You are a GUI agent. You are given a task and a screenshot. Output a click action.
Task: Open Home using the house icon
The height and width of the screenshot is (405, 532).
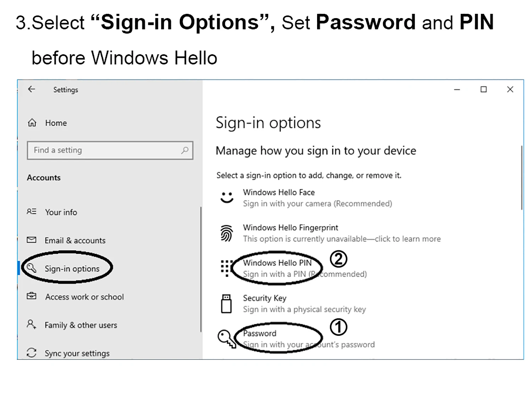click(32, 122)
